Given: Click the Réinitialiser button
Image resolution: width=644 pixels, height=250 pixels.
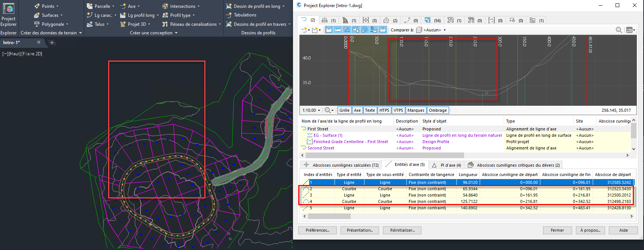Looking at the screenshot, I should point(402,230).
